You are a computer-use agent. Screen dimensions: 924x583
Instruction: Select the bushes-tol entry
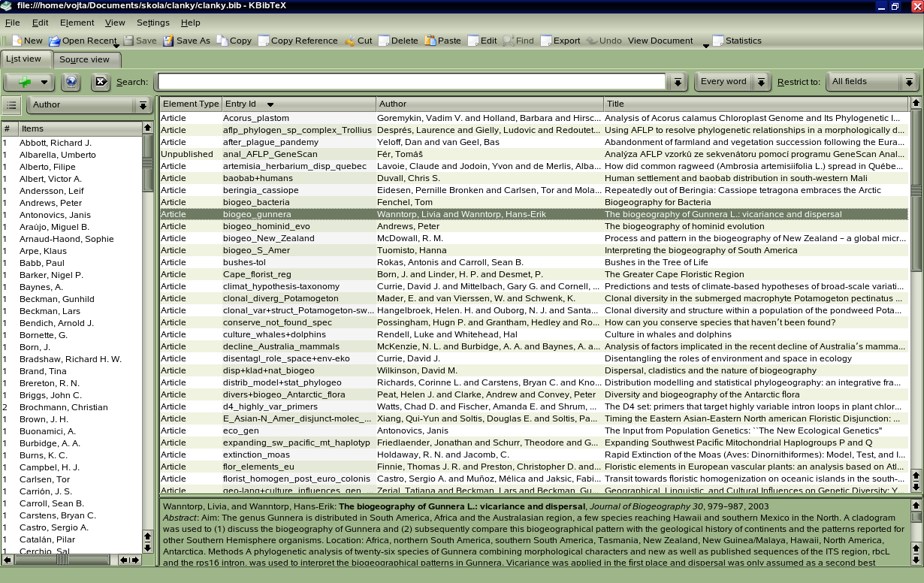coord(534,262)
